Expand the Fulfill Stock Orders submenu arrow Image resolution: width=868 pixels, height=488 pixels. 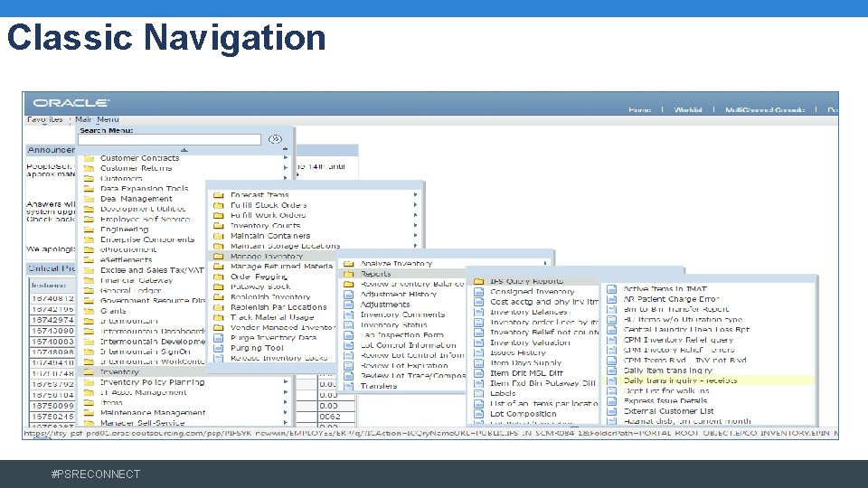pyautogui.click(x=415, y=205)
